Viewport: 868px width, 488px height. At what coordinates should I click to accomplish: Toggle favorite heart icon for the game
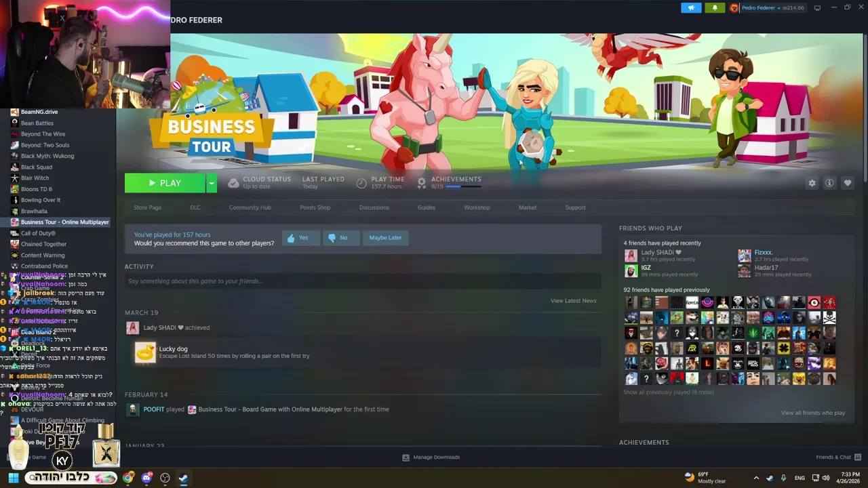click(x=848, y=183)
